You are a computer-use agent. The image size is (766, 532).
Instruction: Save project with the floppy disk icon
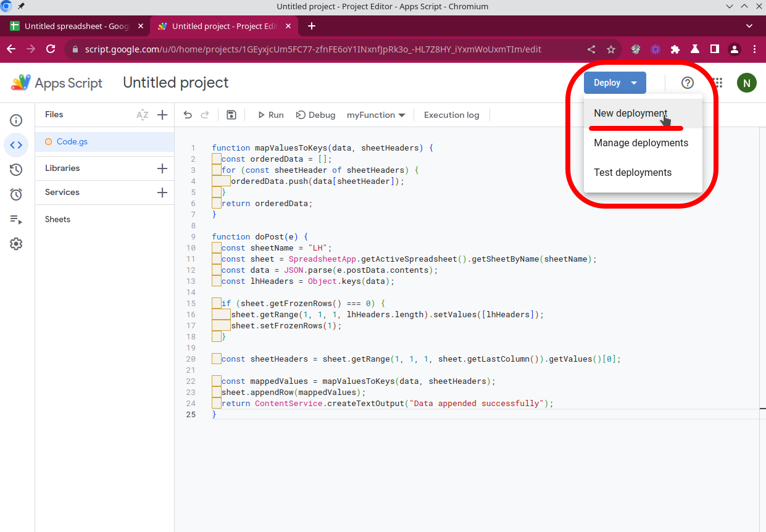[231, 115]
